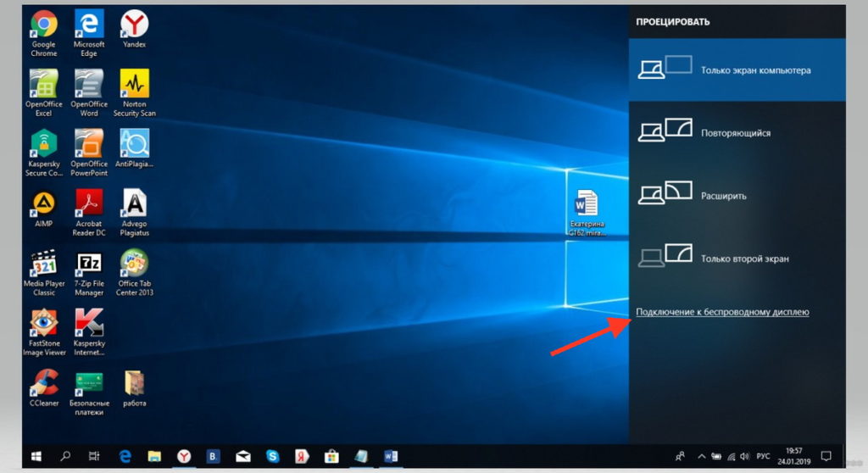Screen dimensions: 868x473
Task: Select the Norton Security Scan icon
Action: tap(134, 85)
